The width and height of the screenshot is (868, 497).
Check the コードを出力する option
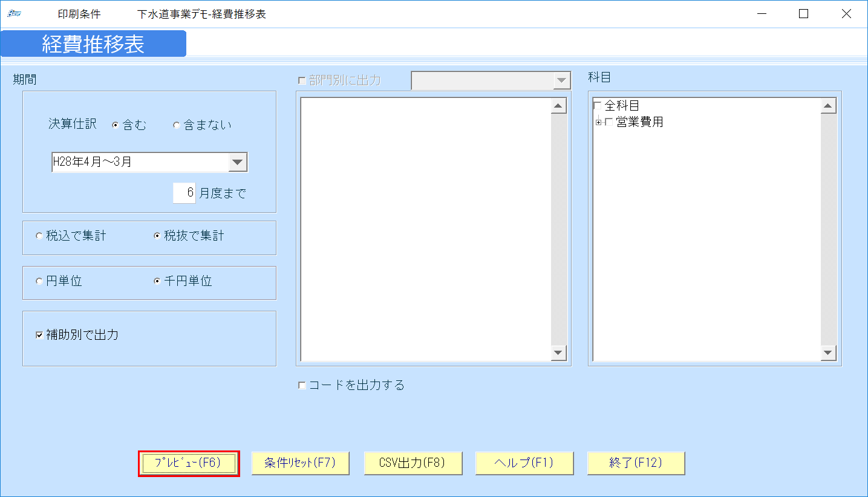tap(301, 385)
